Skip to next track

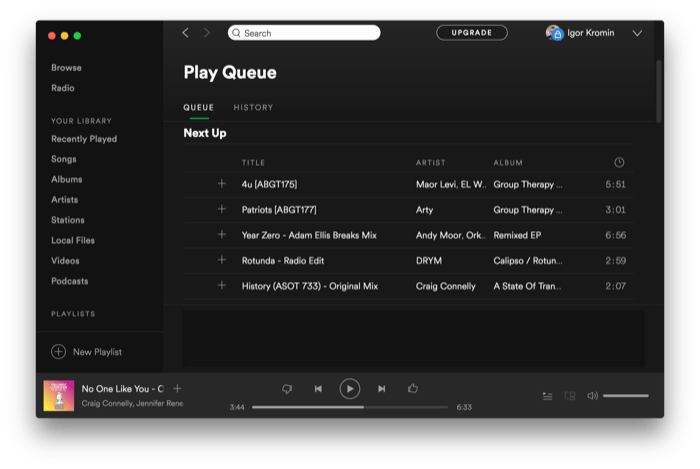click(382, 389)
